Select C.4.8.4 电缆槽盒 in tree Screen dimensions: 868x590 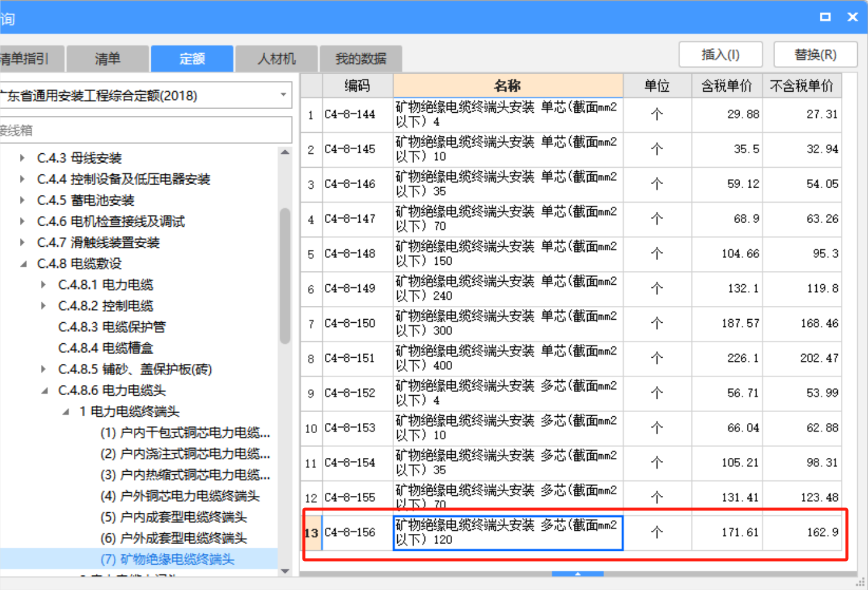pos(105,348)
